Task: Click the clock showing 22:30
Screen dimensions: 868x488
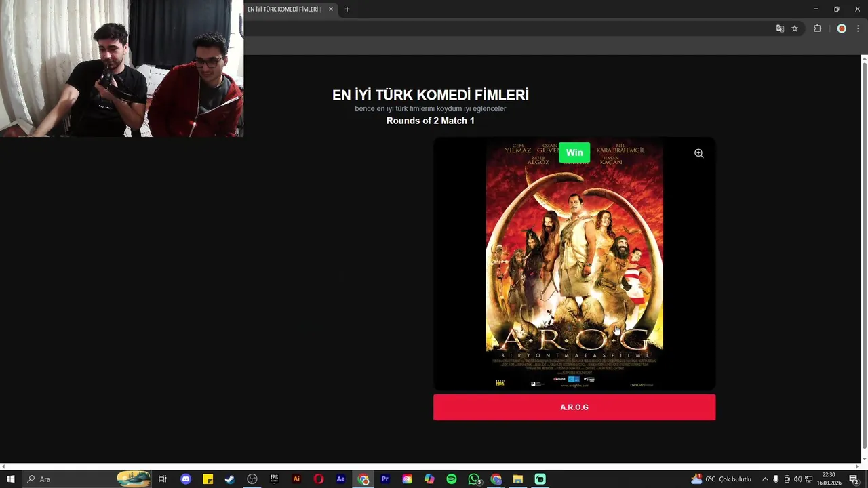Action: tap(829, 479)
